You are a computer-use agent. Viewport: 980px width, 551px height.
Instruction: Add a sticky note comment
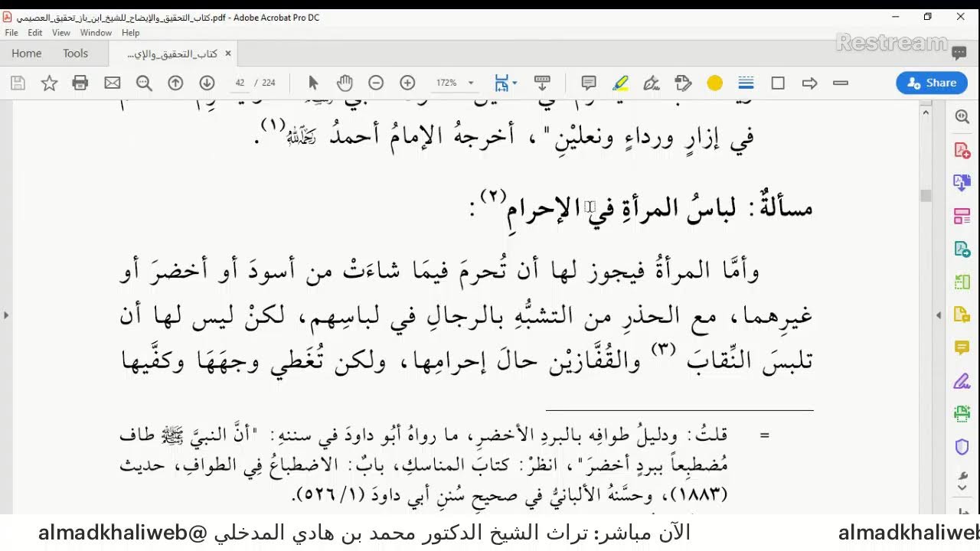pos(589,83)
